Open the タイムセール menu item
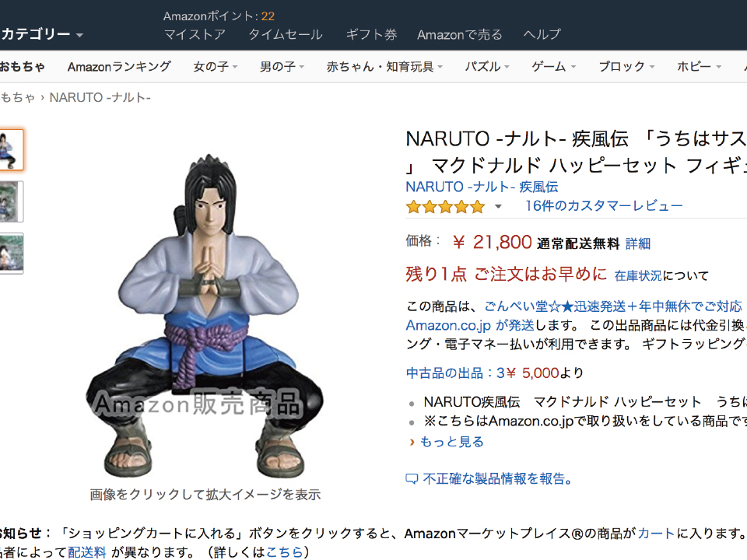The image size is (747, 560). [x=286, y=34]
